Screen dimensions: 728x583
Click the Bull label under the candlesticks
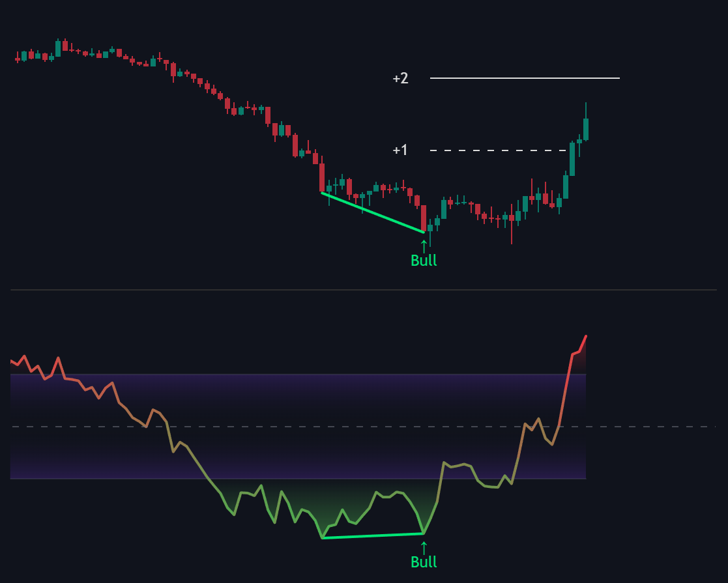[424, 261]
